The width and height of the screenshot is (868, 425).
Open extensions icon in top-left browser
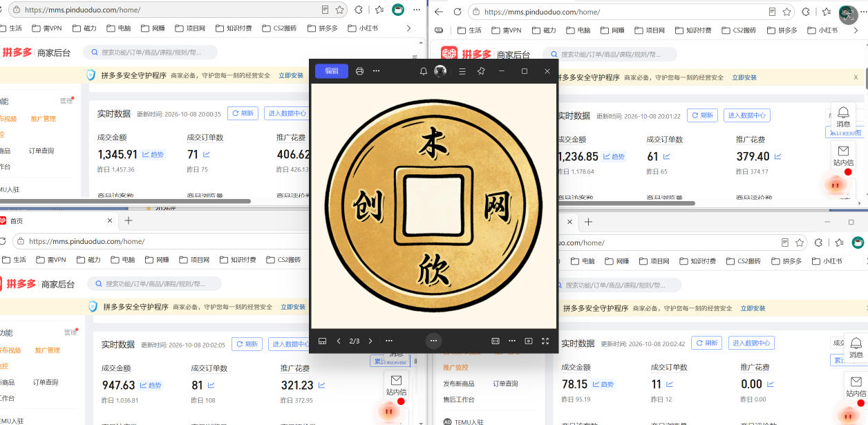359,10
